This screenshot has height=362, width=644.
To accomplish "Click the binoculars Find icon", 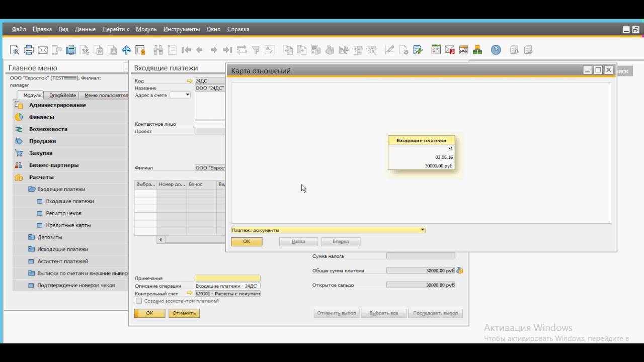I will coord(158,50).
